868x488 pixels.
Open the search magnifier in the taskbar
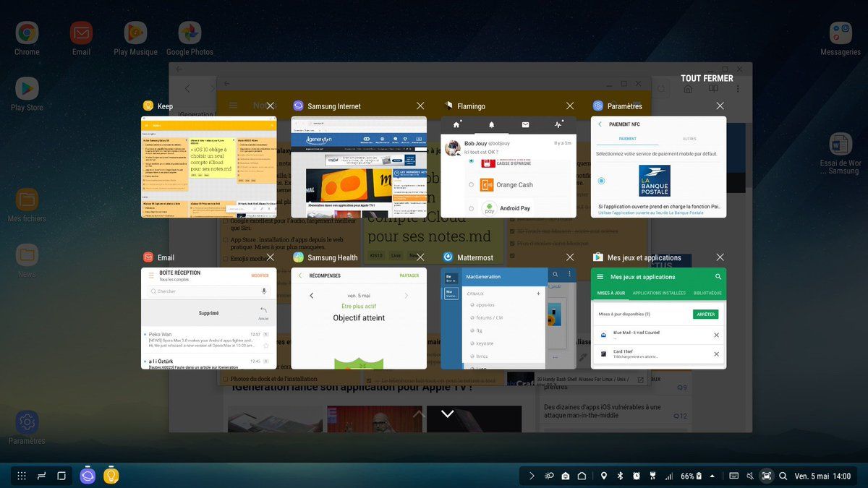(x=783, y=476)
